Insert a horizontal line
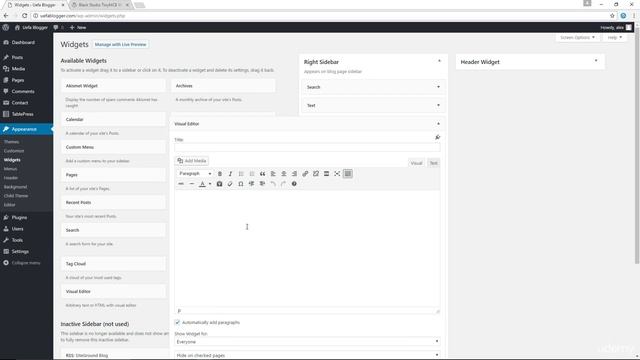 pos(191,184)
